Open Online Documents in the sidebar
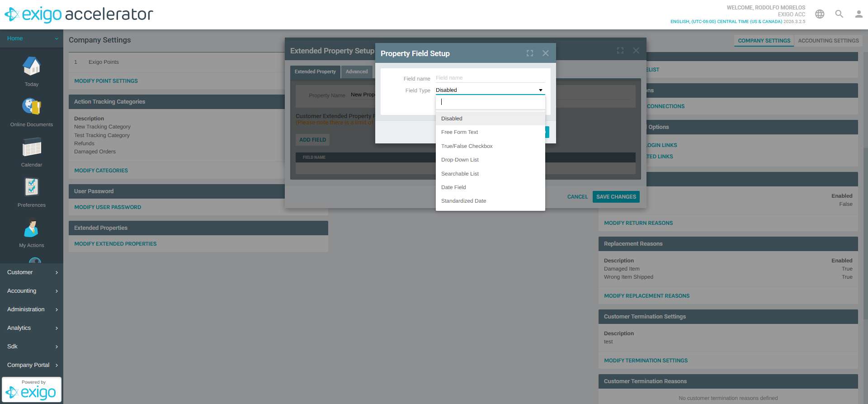 point(31,107)
